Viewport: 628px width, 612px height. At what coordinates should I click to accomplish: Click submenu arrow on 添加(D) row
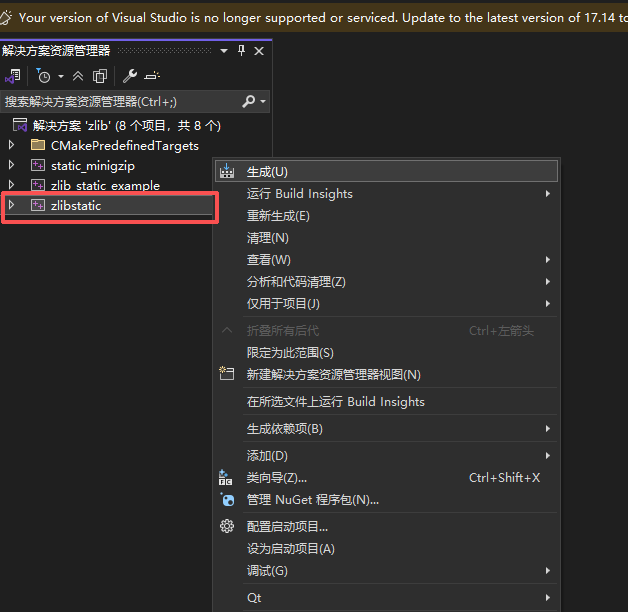tap(547, 456)
